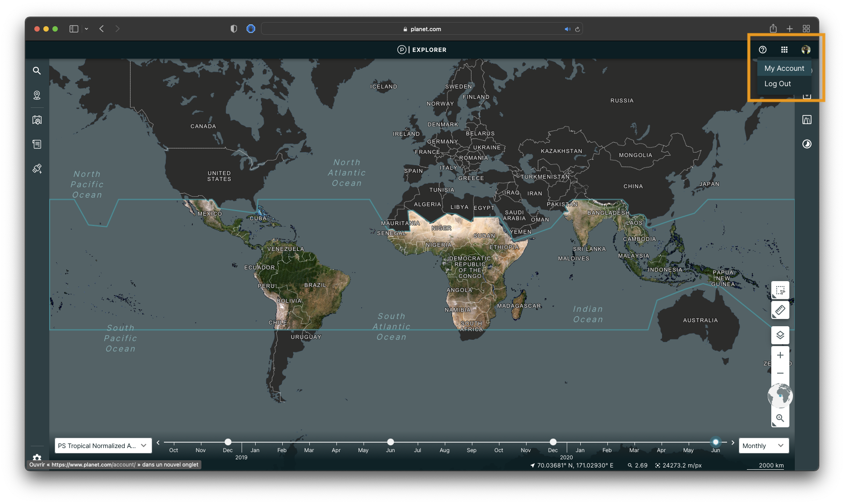Click the search magnifier in left sidebar
This screenshot has height=504, width=844.
(x=37, y=71)
